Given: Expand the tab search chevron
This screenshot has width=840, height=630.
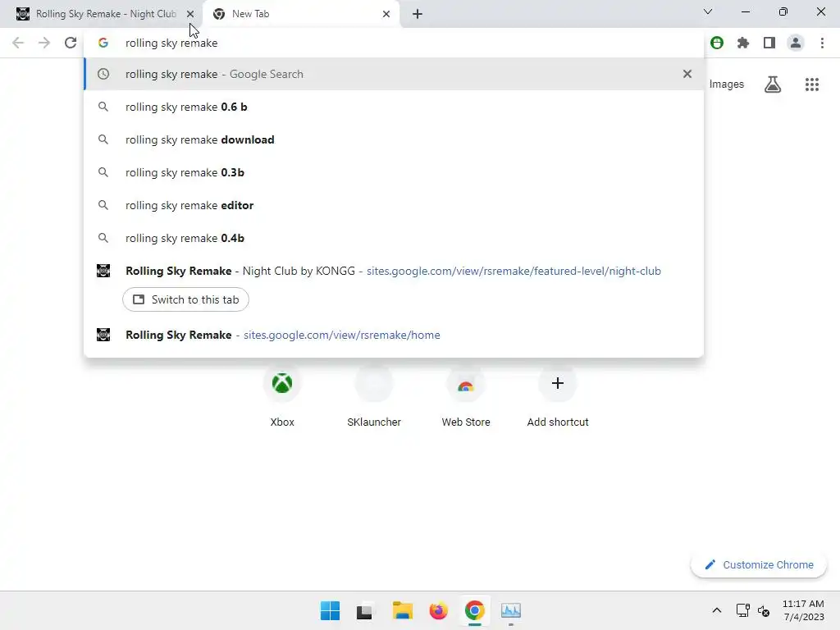Looking at the screenshot, I should tap(708, 11).
